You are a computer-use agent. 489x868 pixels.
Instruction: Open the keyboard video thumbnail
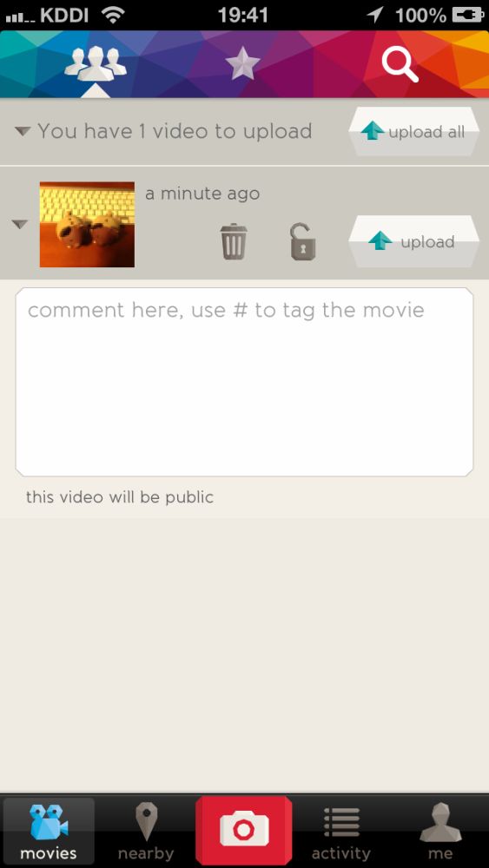87,224
